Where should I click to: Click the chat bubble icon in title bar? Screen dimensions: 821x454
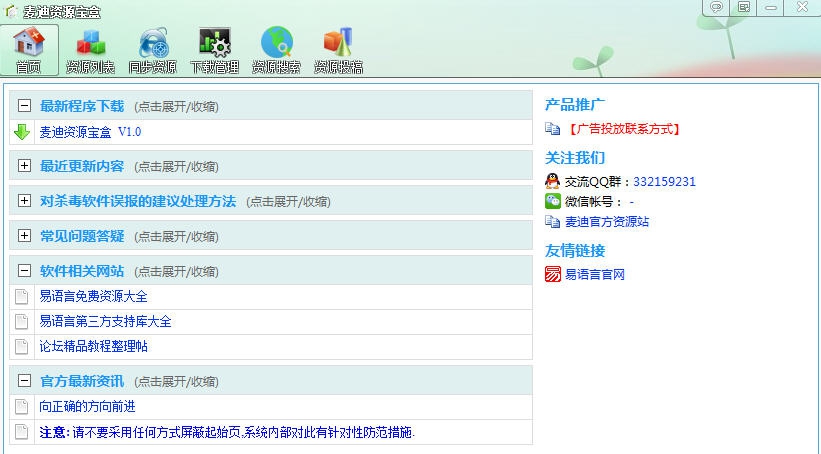716,7
